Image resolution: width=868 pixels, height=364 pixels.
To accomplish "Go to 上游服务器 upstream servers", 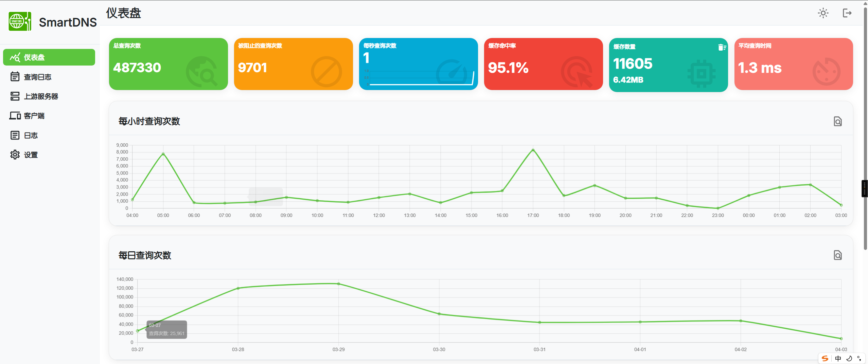I will pyautogui.click(x=41, y=96).
